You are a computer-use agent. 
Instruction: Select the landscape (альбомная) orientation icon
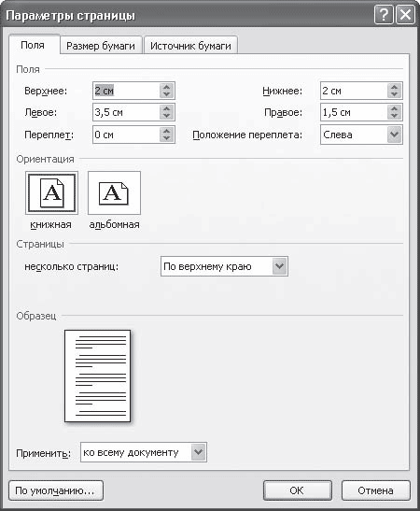(114, 193)
